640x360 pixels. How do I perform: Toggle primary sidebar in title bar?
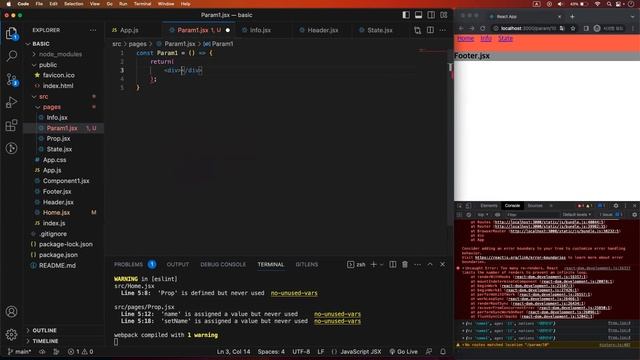pos(406,15)
